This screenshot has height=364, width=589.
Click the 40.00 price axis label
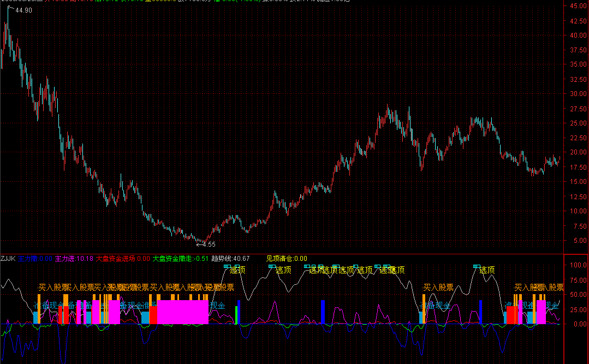click(578, 35)
